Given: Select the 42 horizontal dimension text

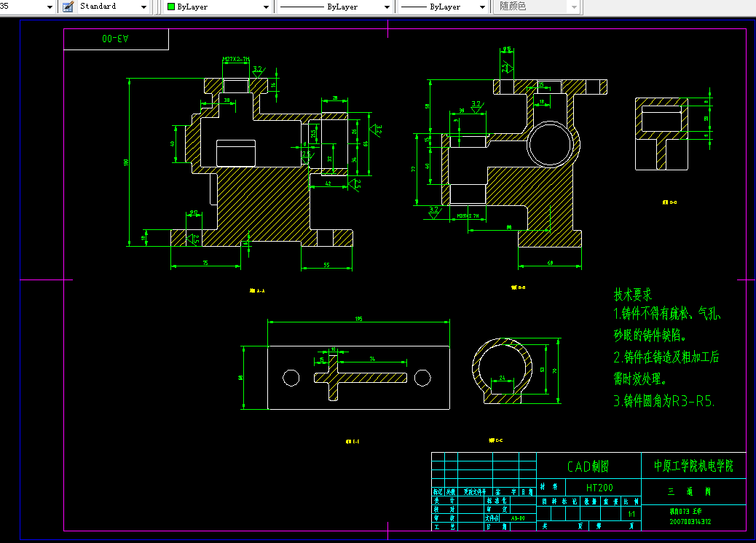Looking at the screenshot, I should pos(328,183).
